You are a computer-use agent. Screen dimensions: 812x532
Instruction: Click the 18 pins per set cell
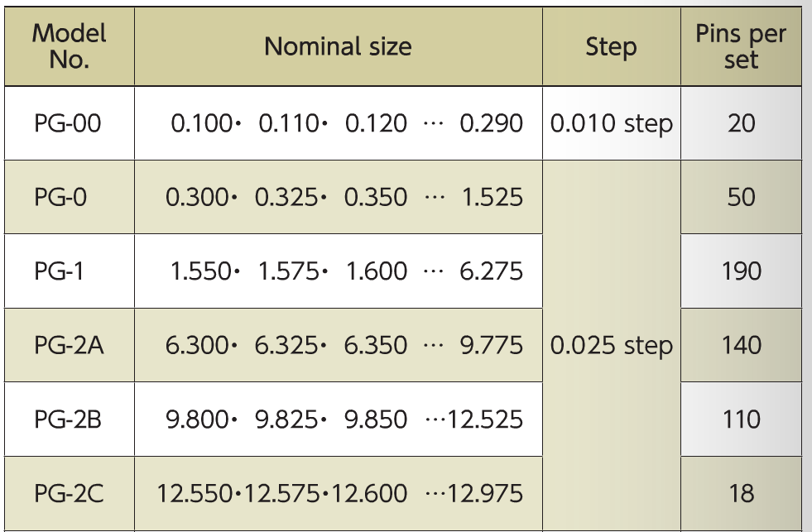coord(741,494)
